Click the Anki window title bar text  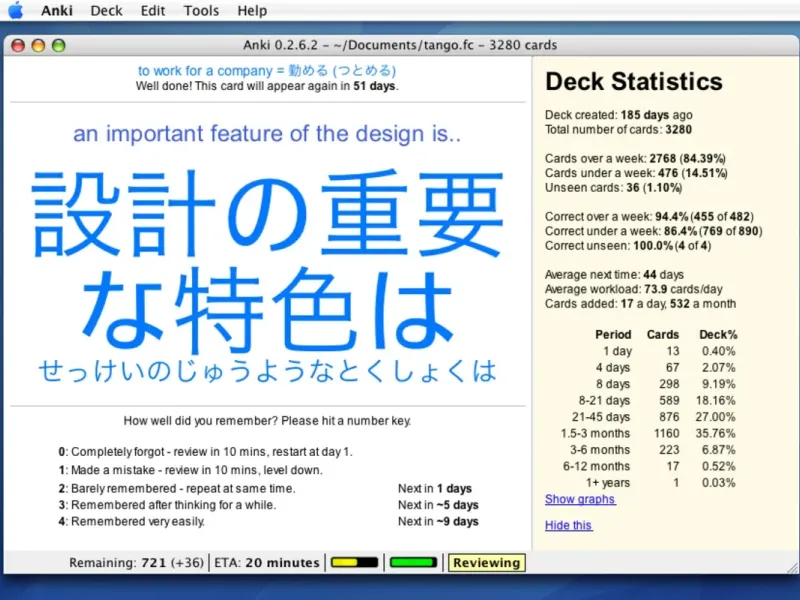point(399,45)
